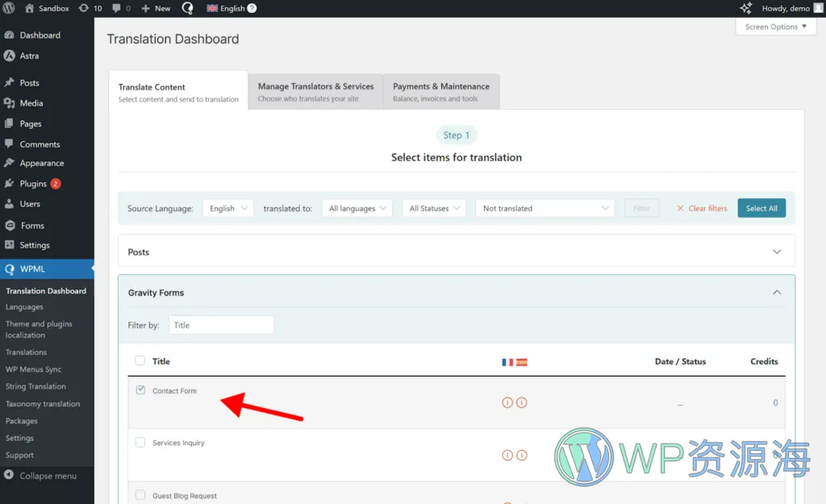Screen dimensions: 826x504
Task: Toggle the select-all Title checkbox
Action: (x=140, y=360)
